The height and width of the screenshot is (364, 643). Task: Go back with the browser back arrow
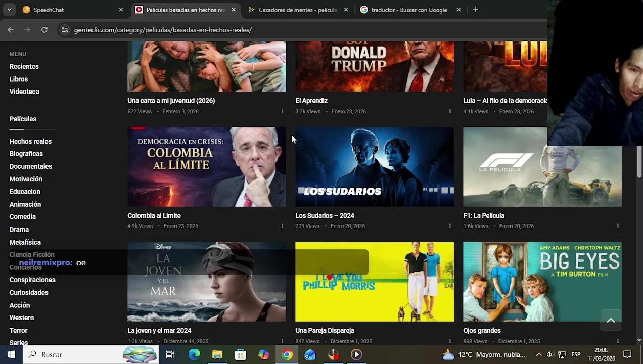coord(10,30)
